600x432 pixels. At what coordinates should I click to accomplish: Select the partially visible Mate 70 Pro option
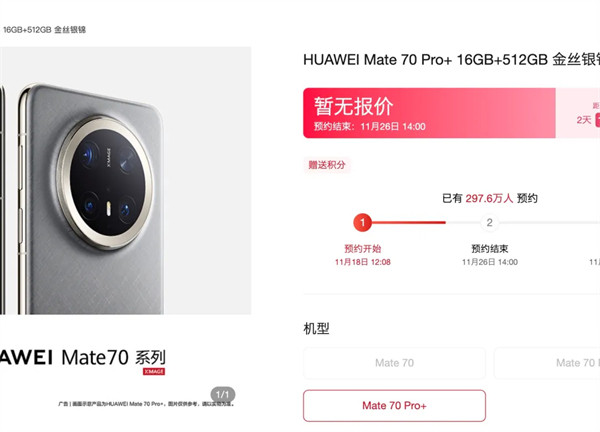[547, 363]
